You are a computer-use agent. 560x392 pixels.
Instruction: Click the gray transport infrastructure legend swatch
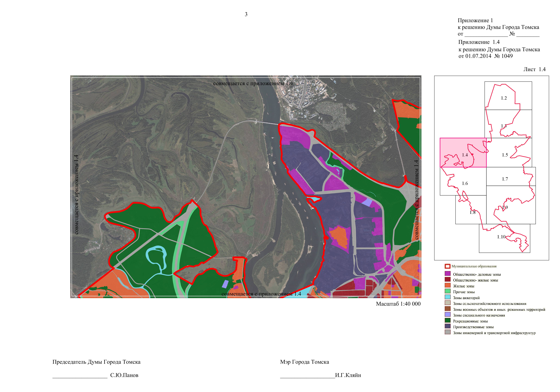click(x=448, y=332)
